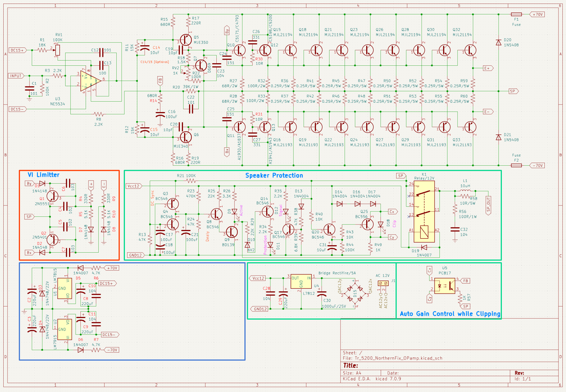This screenshot has height=392, width=566.
Task: Click the INPUT global label
Action: 16,76
